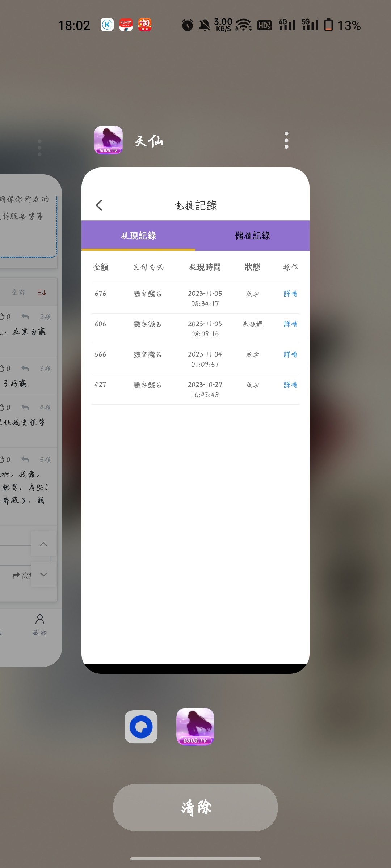
Task: Tap the home gesture bar at bottom
Action: pos(195,859)
